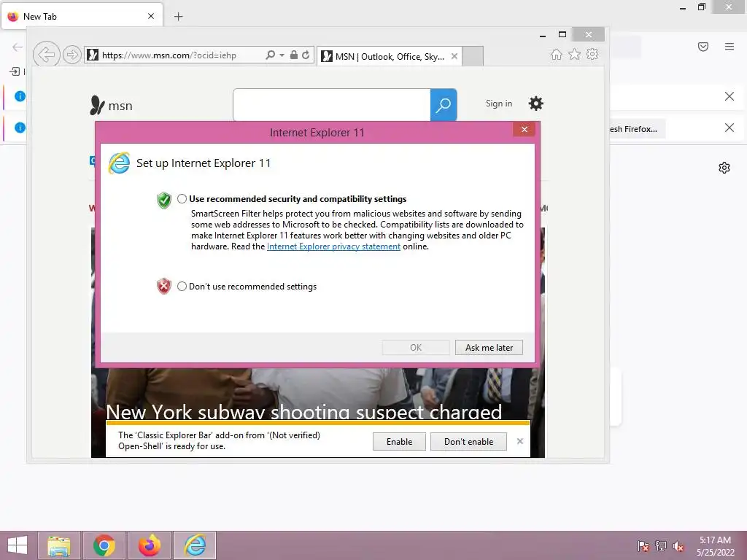Click the lock security icon in IE address bar
The height and width of the screenshot is (560, 747).
click(294, 55)
